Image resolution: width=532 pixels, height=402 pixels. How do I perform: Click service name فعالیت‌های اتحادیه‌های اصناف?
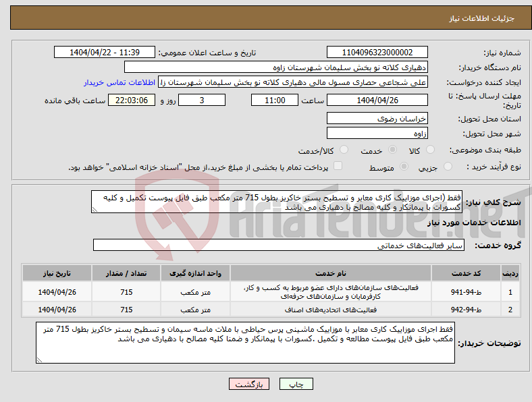click(x=330, y=310)
